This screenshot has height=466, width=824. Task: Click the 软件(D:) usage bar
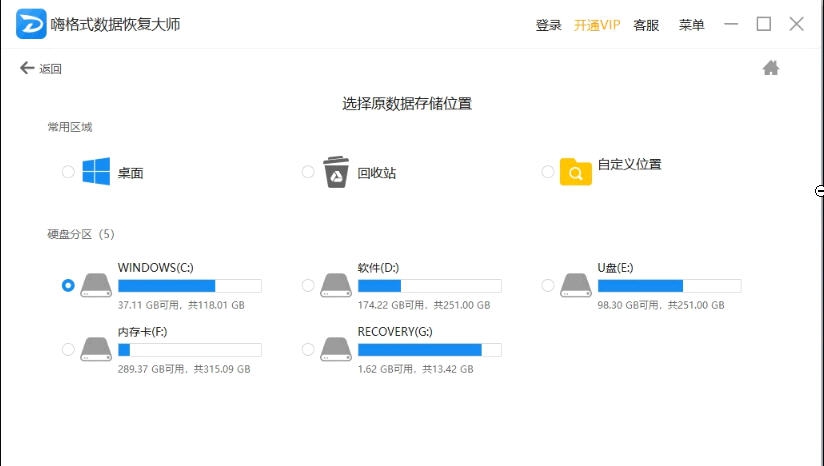pos(429,286)
